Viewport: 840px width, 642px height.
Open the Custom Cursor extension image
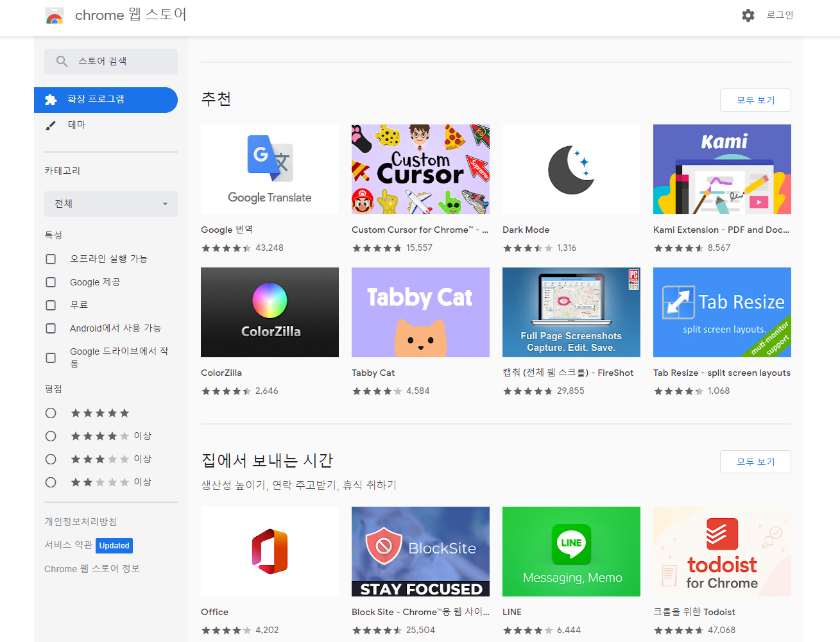(420, 169)
